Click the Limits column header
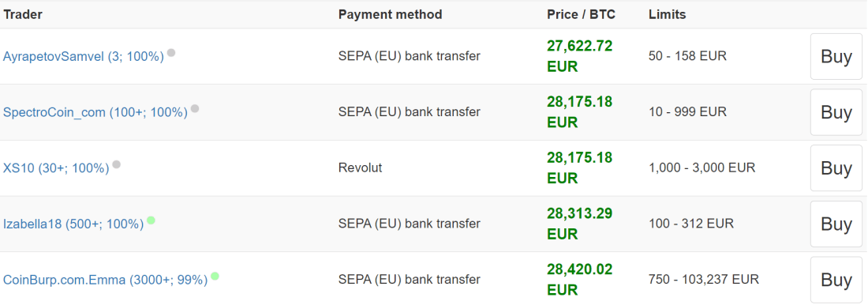This screenshot has width=868, height=305. click(667, 15)
